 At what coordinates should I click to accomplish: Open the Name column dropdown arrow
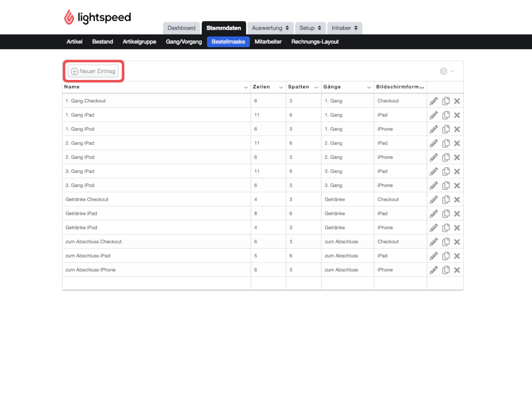[x=246, y=87]
